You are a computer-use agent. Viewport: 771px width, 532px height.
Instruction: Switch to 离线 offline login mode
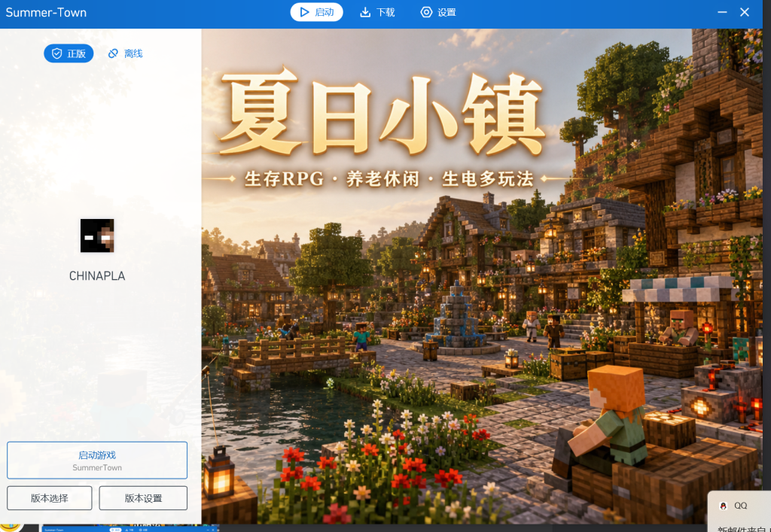click(126, 53)
